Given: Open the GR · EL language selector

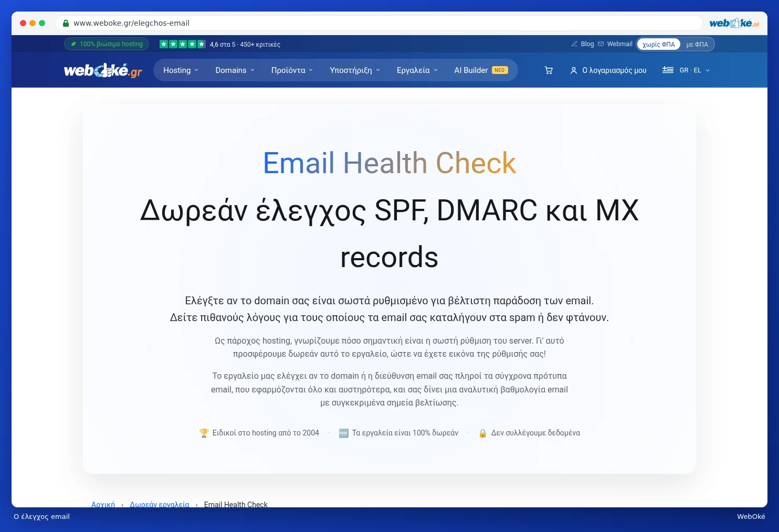Looking at the screenshot, I should [x=686, y=70].
